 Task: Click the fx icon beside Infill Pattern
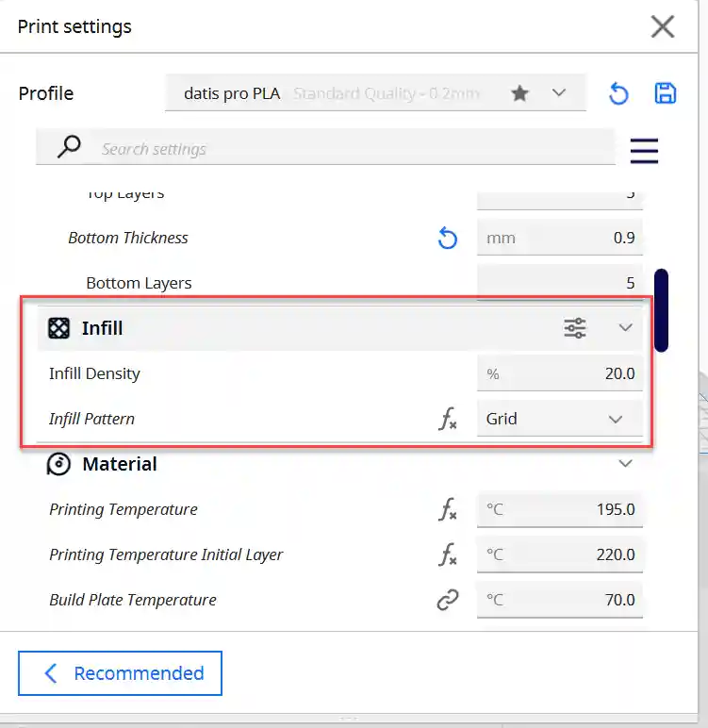click(448, 419)
